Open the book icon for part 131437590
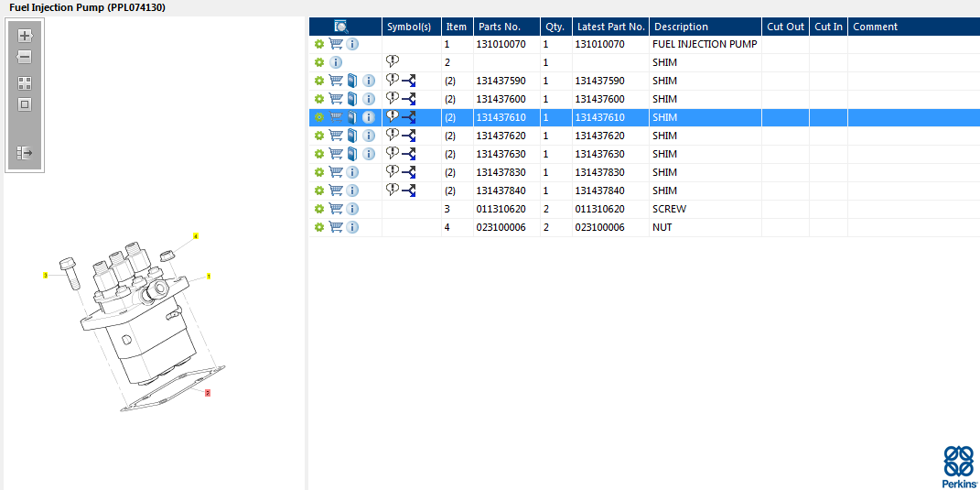Image resolution: width=980 pixels, height=490 pixels. 352,81
